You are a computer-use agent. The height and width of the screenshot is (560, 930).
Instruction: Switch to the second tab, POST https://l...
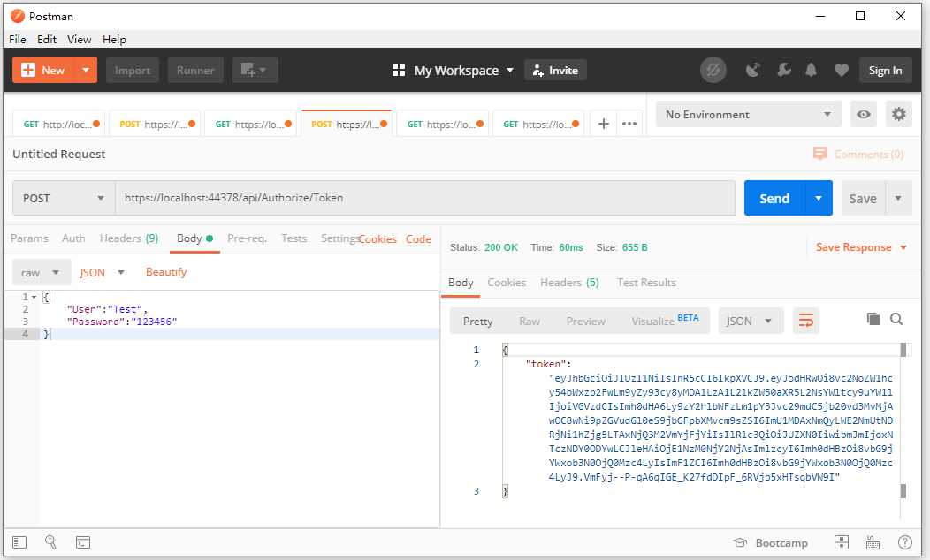(155, 124)
